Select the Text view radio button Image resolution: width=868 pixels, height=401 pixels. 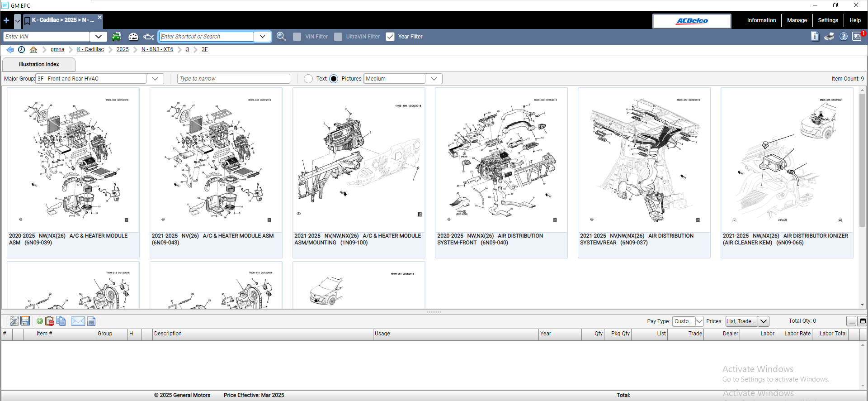pos(308,79)
